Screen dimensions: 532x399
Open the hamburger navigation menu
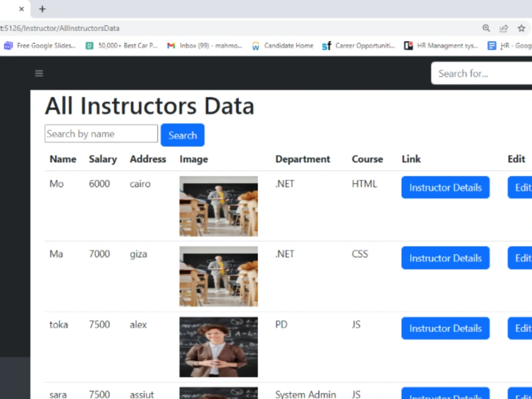38,73
